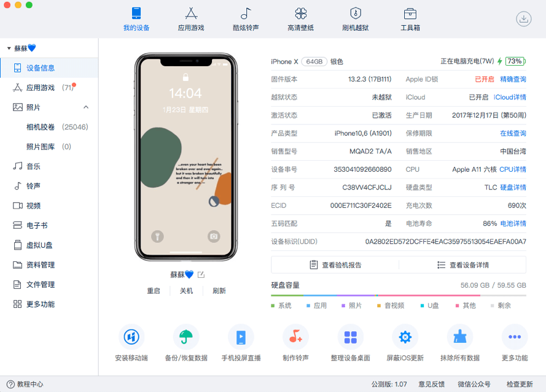Open 电池详情 link

point(513,224)
